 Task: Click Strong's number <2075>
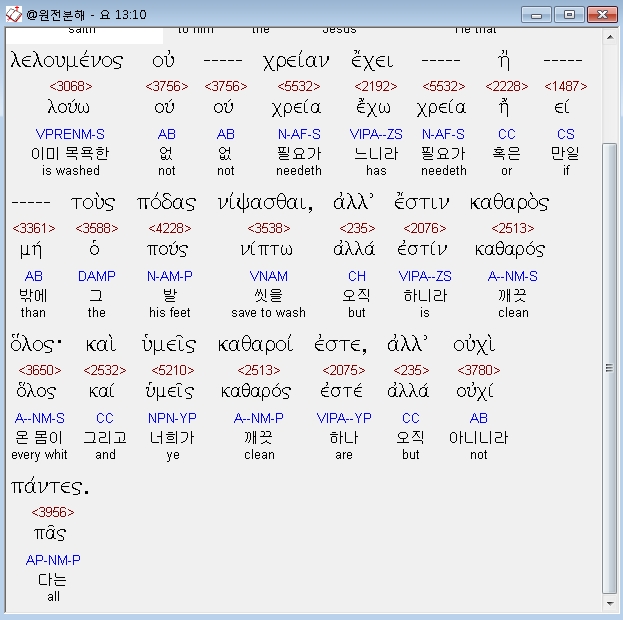[344, 370]
